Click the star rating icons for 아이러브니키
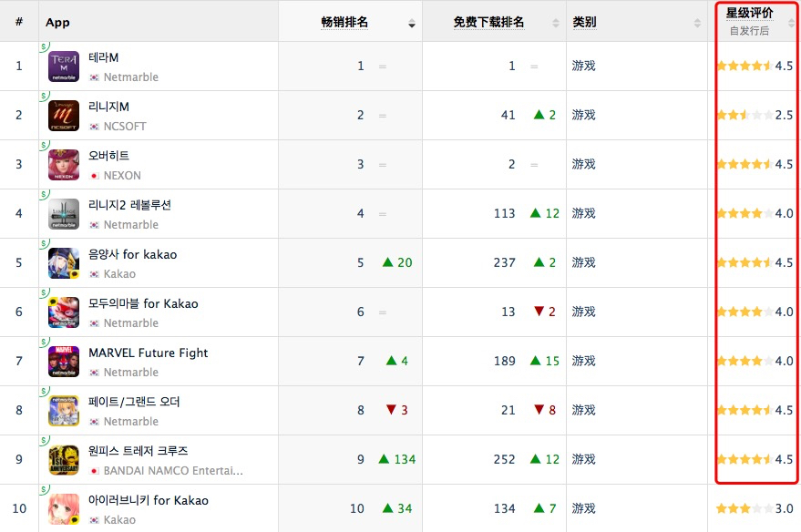 tap(745, 508)
